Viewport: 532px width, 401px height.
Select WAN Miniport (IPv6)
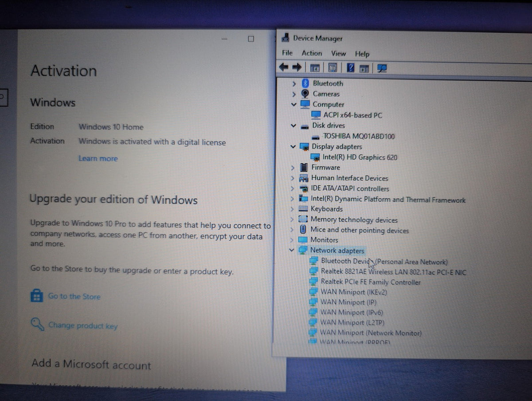352,312
